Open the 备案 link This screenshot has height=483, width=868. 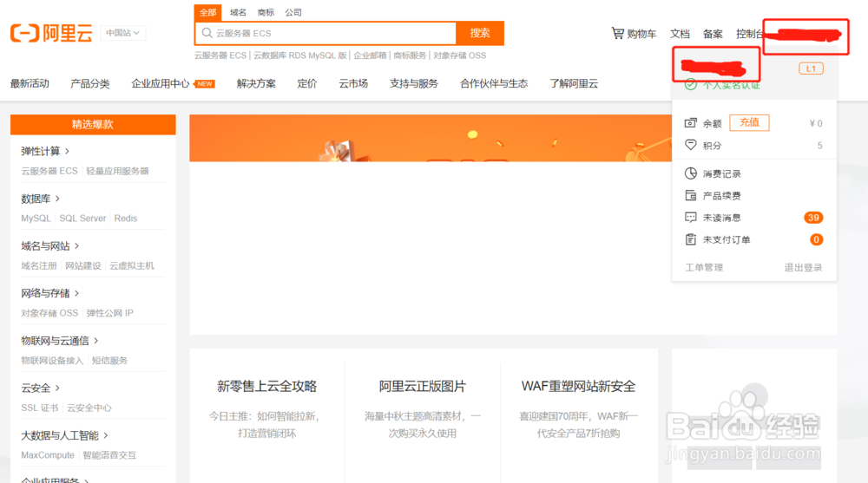(713, 34)
